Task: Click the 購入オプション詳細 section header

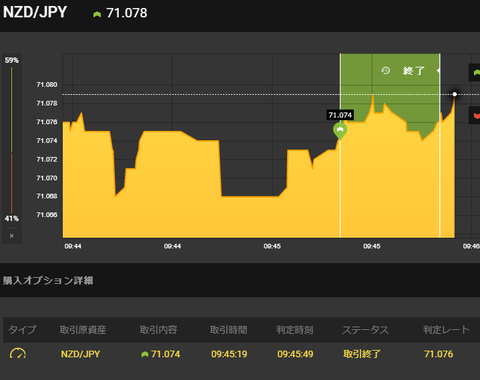Action: click(x=48, y=280)
